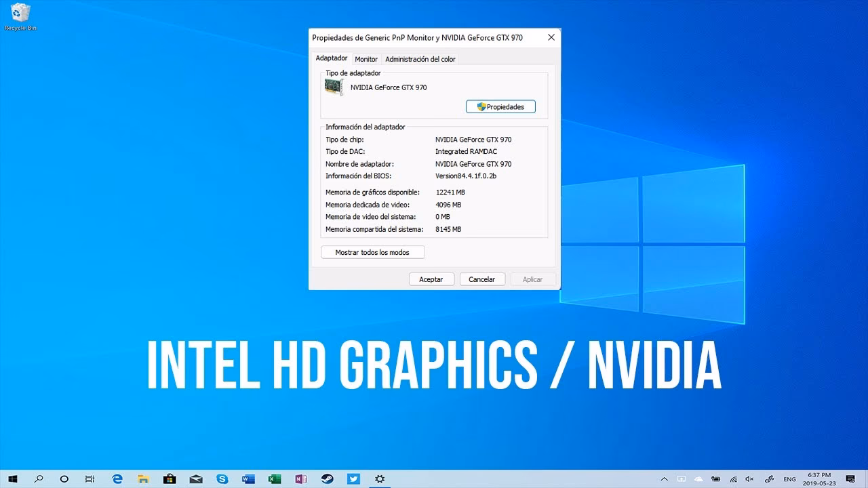
Task: Click the Memoria compartida del sistema label
Action: 375,229
